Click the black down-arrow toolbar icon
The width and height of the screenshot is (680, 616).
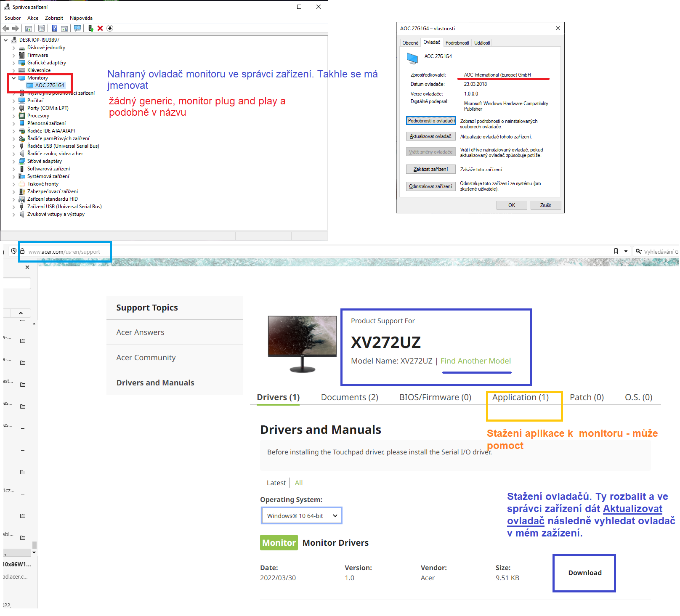click(110, 28)
